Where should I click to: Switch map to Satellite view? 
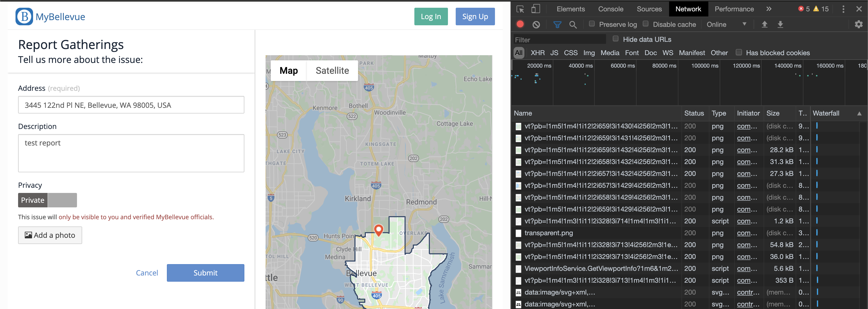tap(332, 71)
